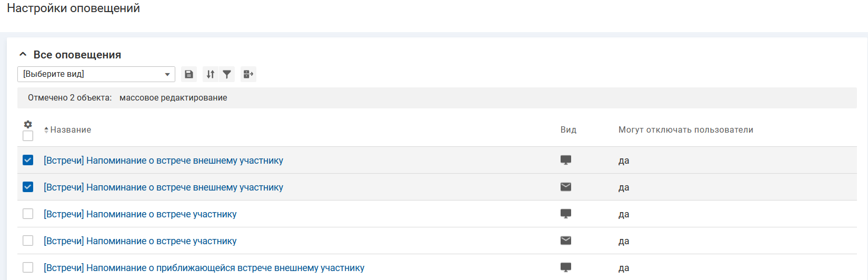Click envelope icon in fourth row

point(566,241)
